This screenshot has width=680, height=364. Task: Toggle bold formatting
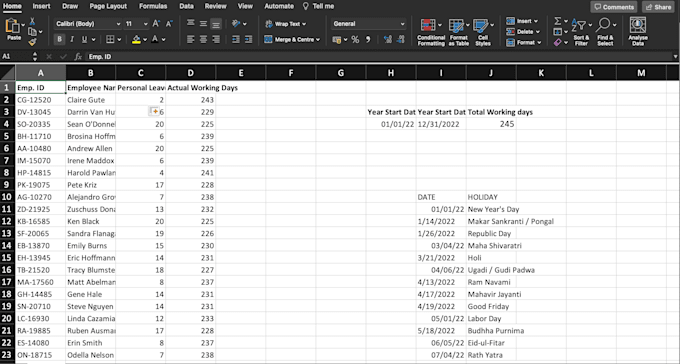(x=59, y=39)
